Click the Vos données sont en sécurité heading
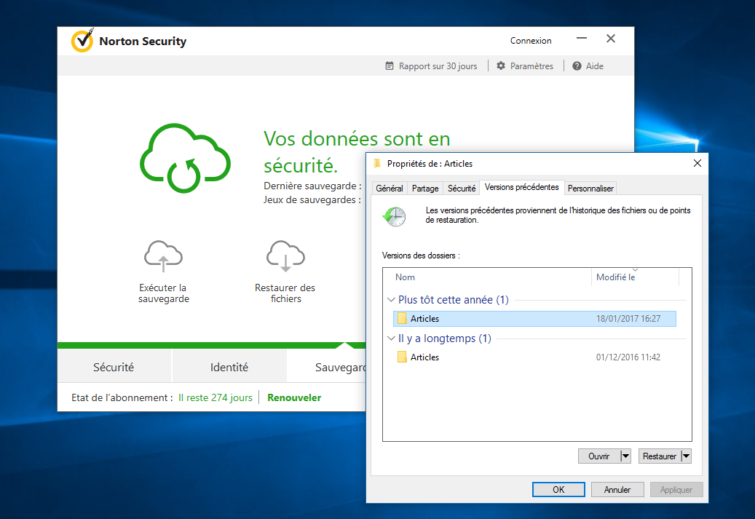Viewport: 755px width, 519px height. click(x=357, y=152)
